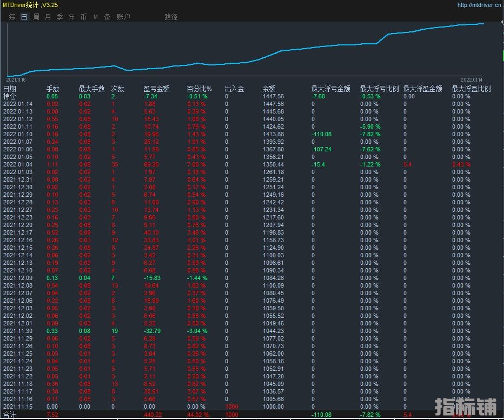The height and width of the screenshot is (420, 504).
Task: Click total profit 440.22
Action: (153, 415)
